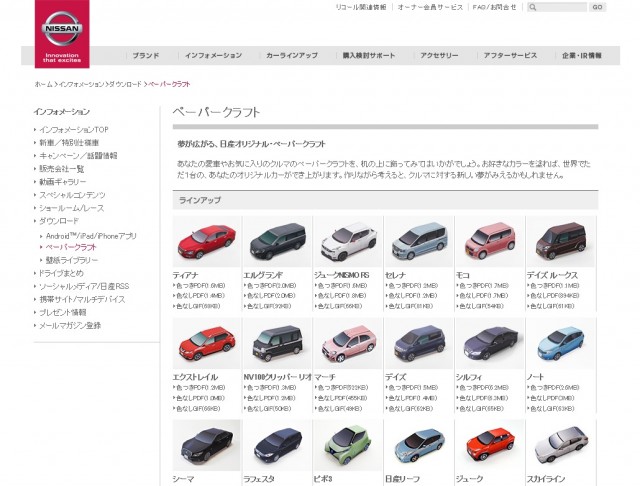Download ティアナ 色つきPDF
The image size is (640, 486).
click(x=200, y=286)
